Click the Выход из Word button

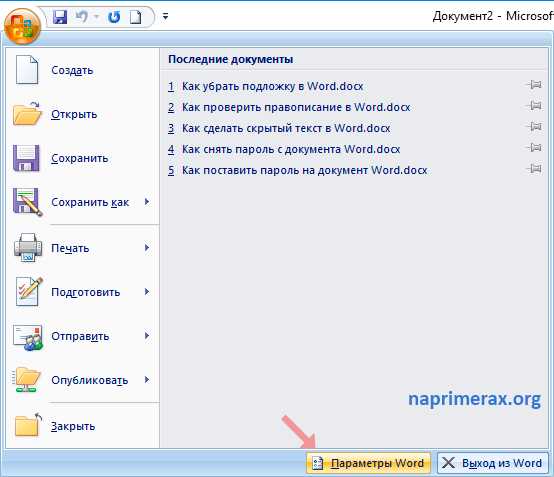(493, 463)
